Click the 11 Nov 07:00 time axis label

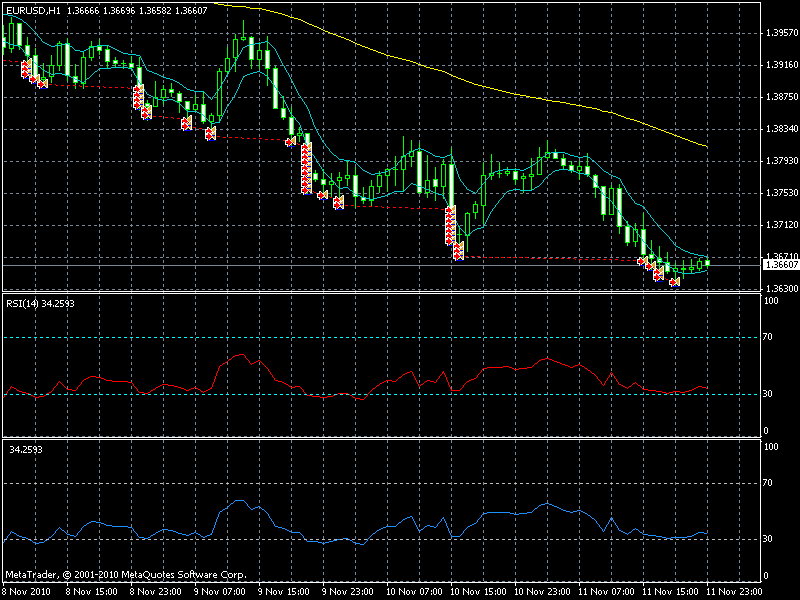606,592
